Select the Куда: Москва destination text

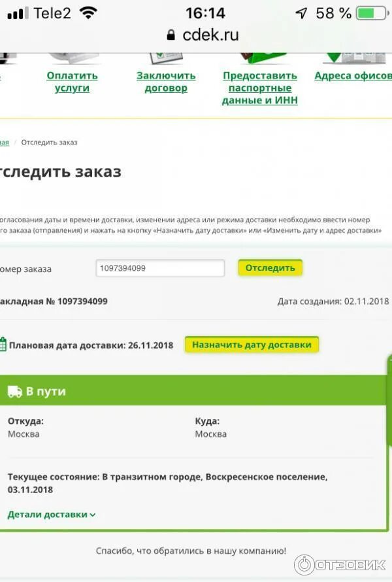210,428
